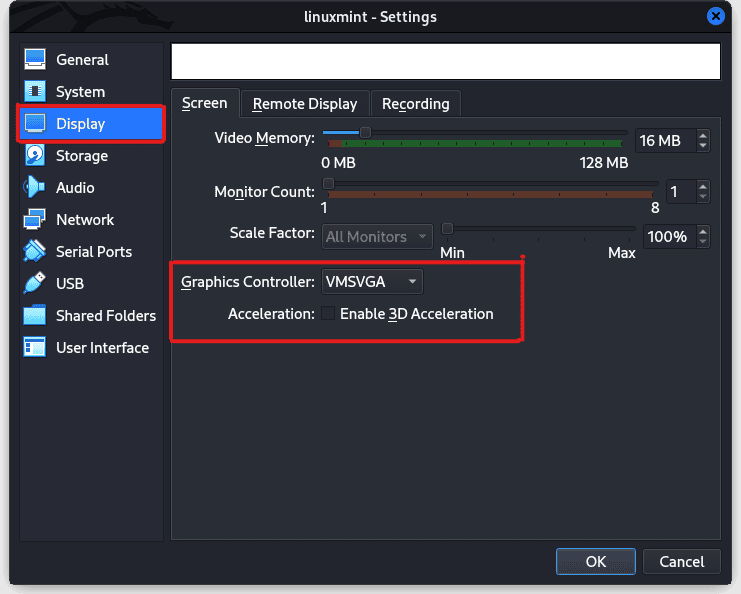Open the System settings category
This screenshot has width=741, height=594.
pos(92,92)
